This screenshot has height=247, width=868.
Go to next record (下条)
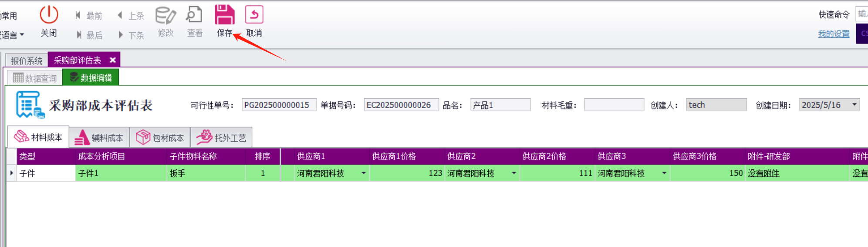click(131, 35)
